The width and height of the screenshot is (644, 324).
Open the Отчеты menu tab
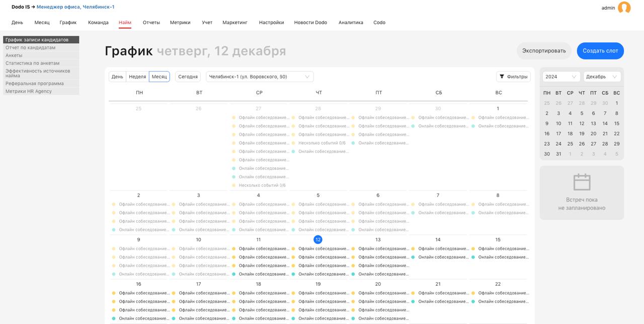(x=151, y=23)
